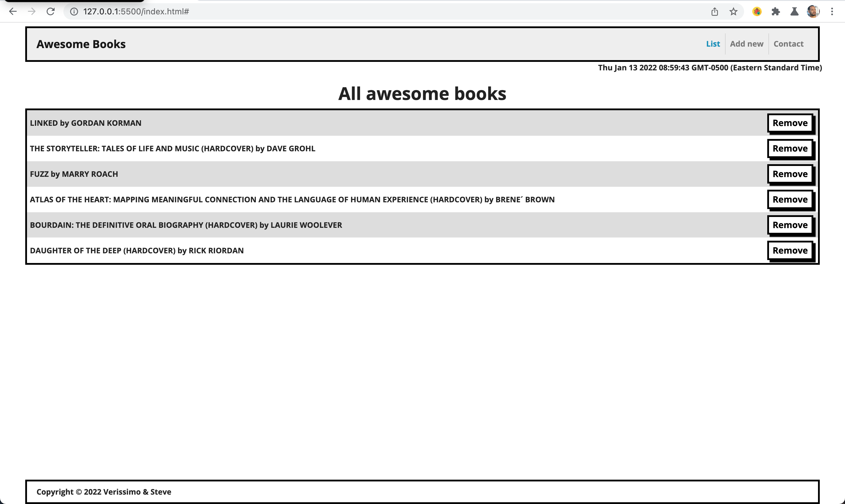Open Chrome's three-dot menu
This screenshot has width=845, height=504.
832,11
